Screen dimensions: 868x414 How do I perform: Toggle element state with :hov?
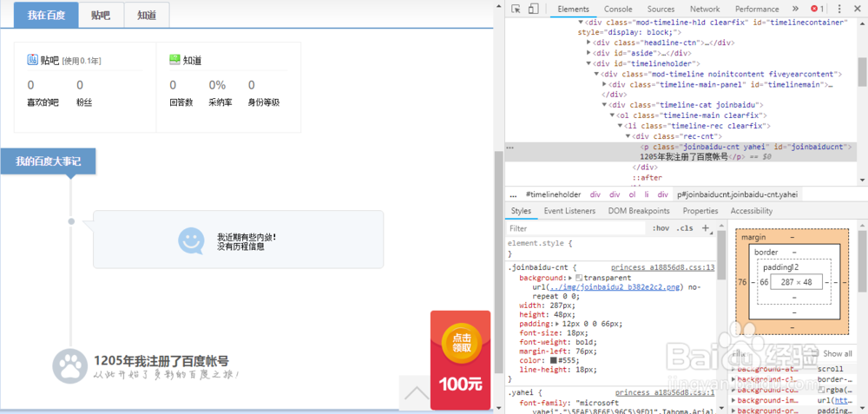pos(661,228)
